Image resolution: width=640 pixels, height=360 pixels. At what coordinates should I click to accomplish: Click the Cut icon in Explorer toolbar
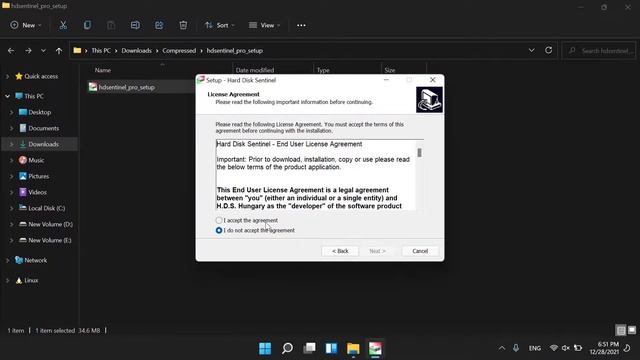pos(63,25)
